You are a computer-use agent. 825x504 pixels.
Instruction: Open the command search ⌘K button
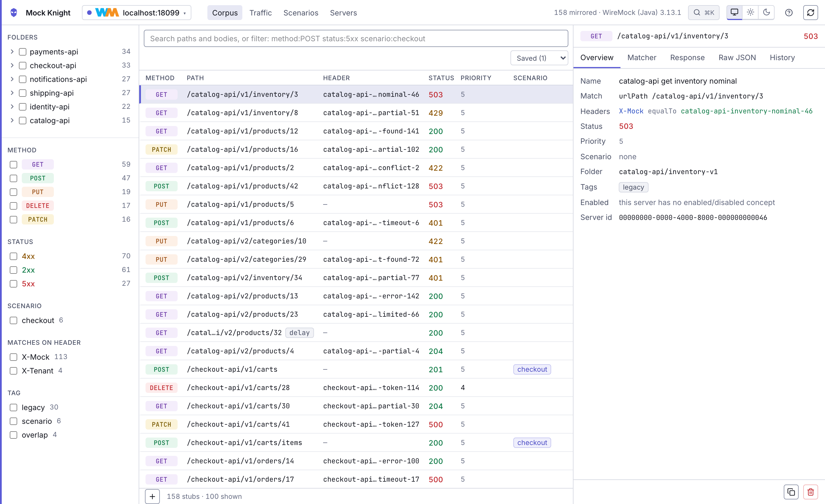tap(704, 13)
